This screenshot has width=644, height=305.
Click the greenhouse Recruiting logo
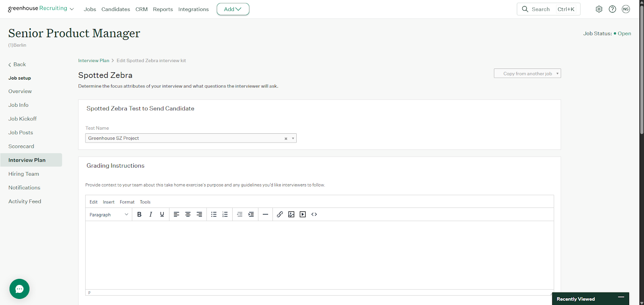(37, 8)
